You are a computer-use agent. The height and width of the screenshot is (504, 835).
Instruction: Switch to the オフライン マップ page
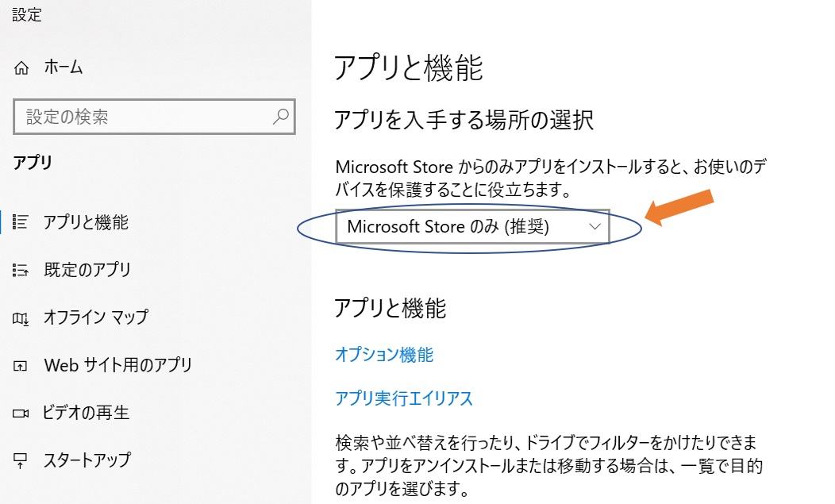click(x=96, y=317)
